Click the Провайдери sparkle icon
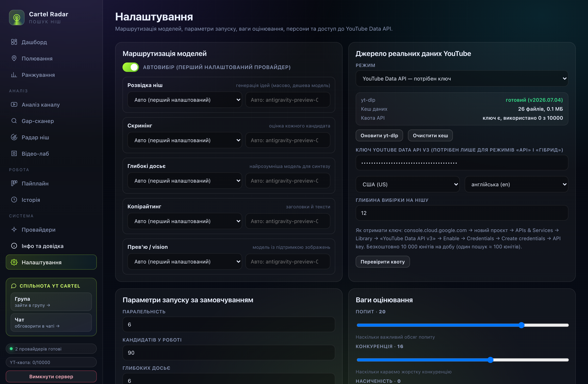Viewport: 588px width, 384px height. coord(14,230)
